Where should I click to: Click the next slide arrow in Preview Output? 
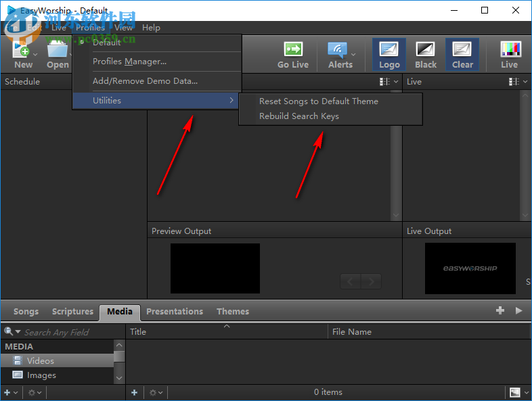371,281
